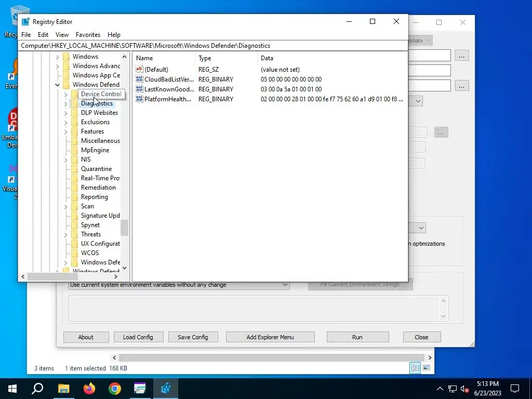532x399 pixels.
Task: Select the MpEngine folder icon
Action: (75, 150)
